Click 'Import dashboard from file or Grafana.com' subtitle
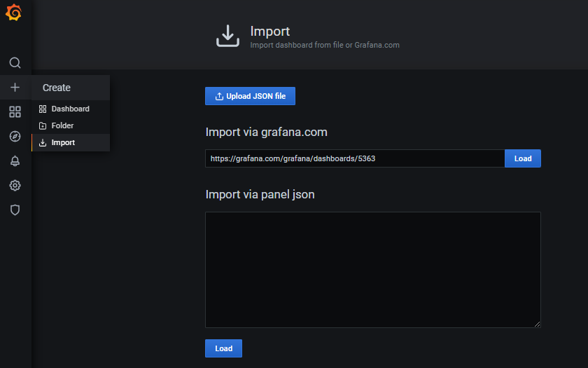This screenshot has width=588, height=368. coord(325,45)
